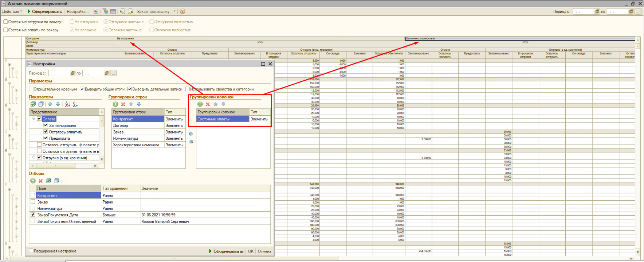Move selected indicator down in Показатели
Image resolution: width=644 pixels, height=262 pixels.
pos(58,104)
